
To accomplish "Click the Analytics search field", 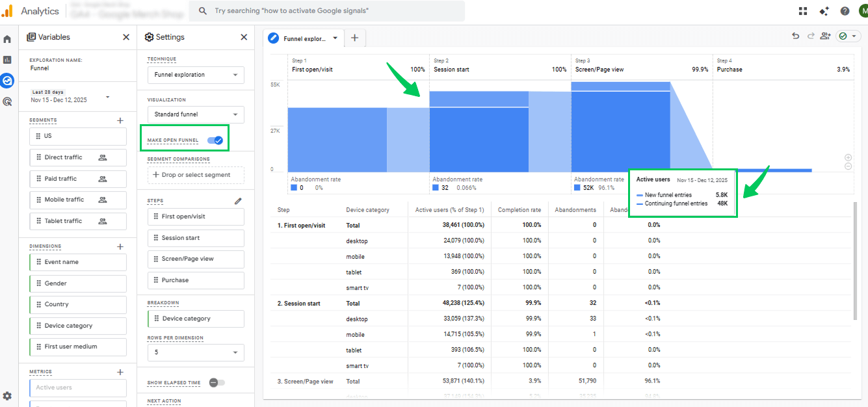I will (326, 11).
